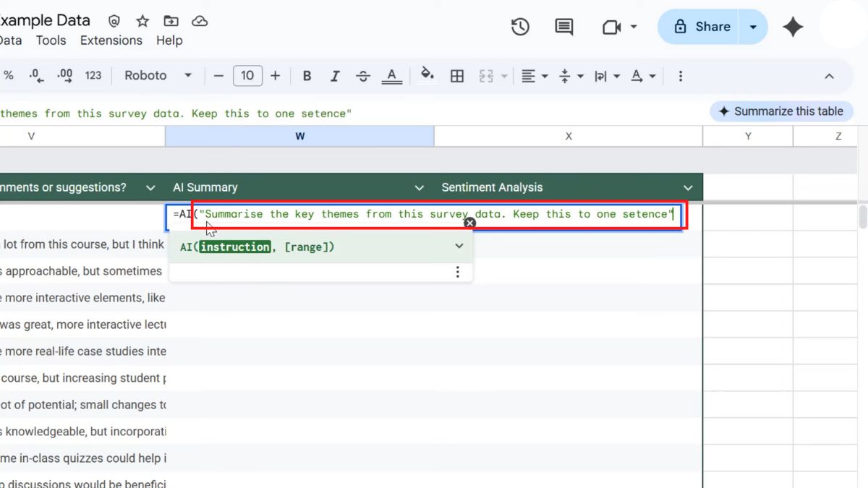
Task: Toggle italic formatting
Action: click(335, 76)
